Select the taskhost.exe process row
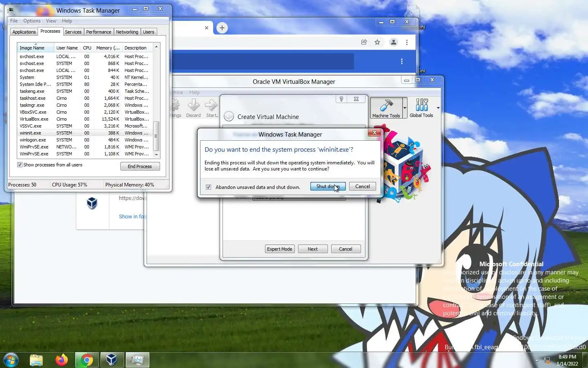The height and width of the screenshot is (368, 588). 85,98
